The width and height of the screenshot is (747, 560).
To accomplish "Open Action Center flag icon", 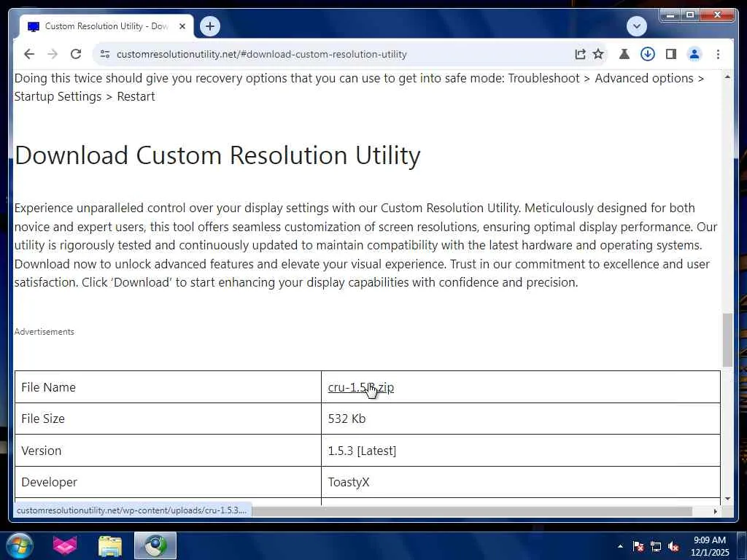I will tap(638, 546).
